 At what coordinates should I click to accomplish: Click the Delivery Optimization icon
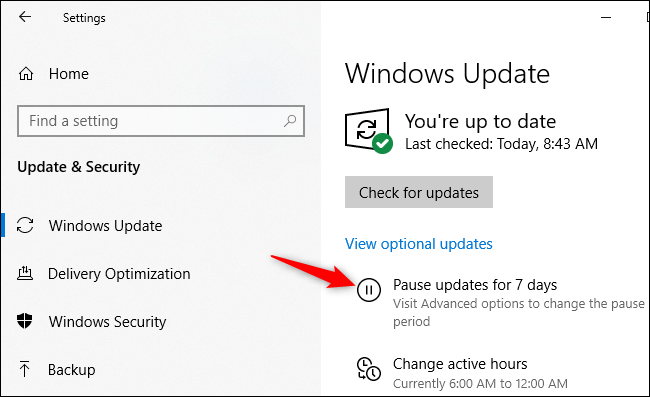(25, 274)
